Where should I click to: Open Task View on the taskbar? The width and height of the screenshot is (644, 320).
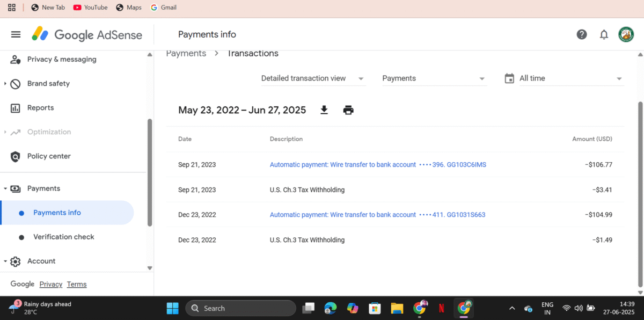tap(308, 308)
